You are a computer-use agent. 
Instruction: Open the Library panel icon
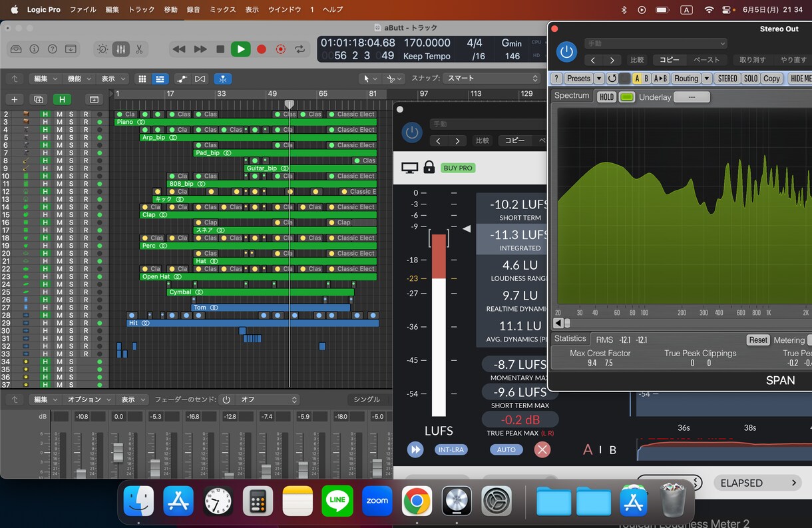point(16,49)
